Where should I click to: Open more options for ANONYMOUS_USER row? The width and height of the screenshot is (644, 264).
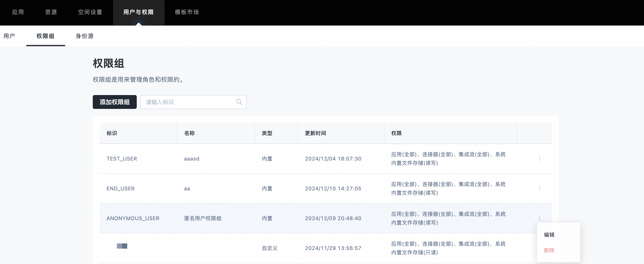(539, 218)
